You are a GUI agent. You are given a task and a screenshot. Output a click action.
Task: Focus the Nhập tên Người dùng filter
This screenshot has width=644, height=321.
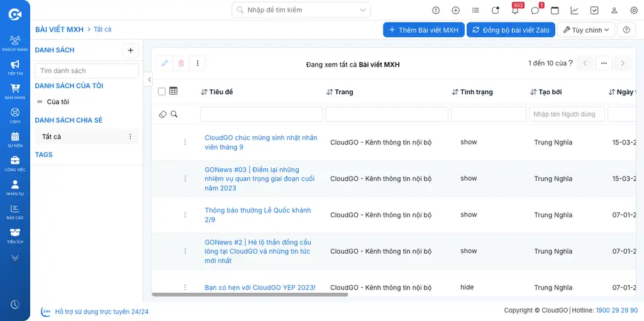[567, 114]
